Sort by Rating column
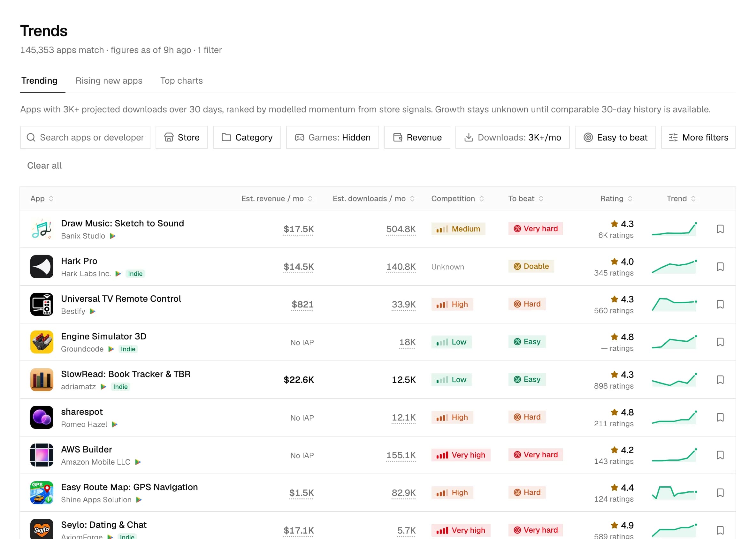The width and height of the screenshot is (756, 539). pos(616,199)
